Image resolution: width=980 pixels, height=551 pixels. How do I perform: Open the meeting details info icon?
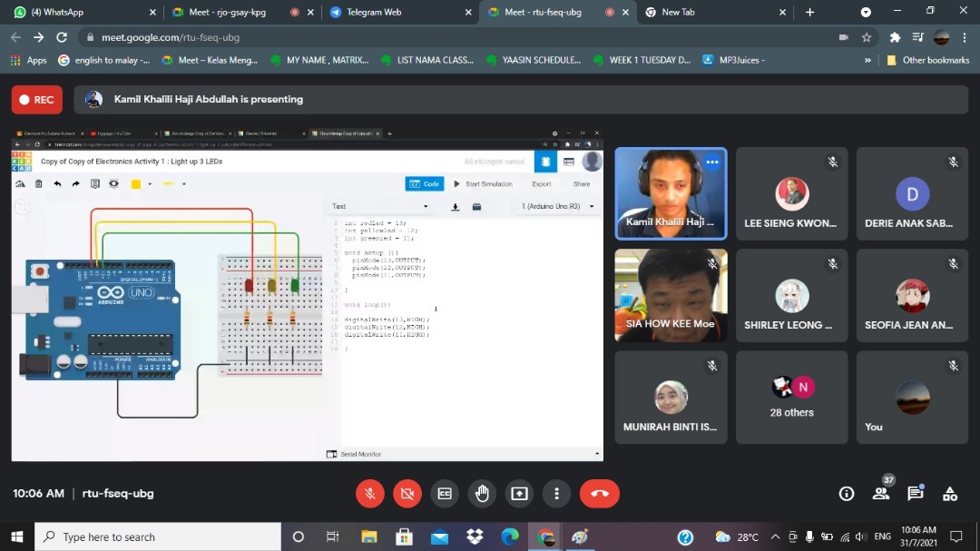[x=847, y=494]
